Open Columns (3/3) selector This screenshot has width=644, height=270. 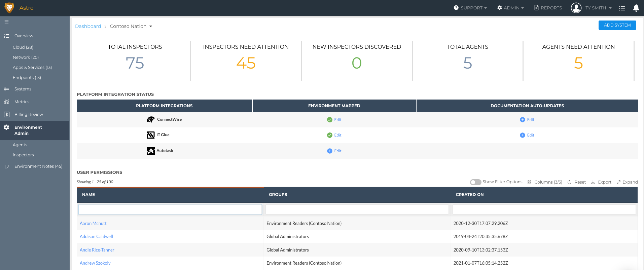(x=545, y=182)
